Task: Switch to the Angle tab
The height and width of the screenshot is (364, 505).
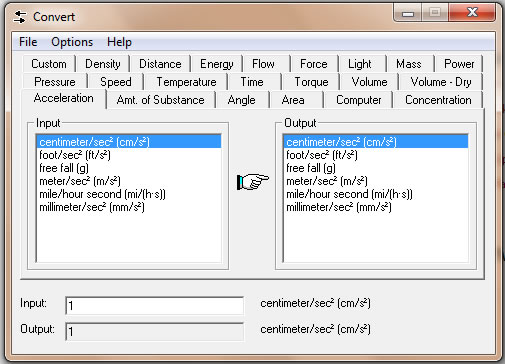Action: [242, 100]
